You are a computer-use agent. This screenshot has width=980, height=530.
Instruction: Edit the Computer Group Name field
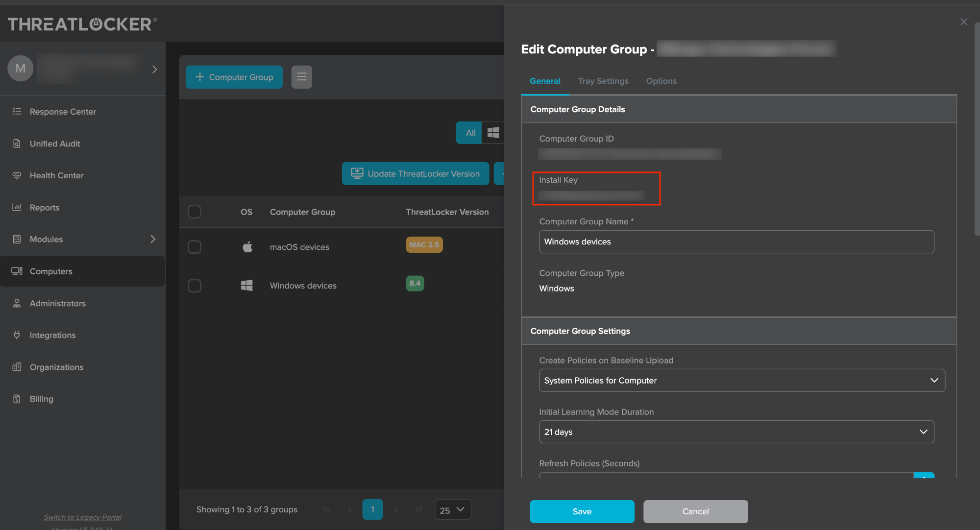pyautogui.click(x=736, y=242)
